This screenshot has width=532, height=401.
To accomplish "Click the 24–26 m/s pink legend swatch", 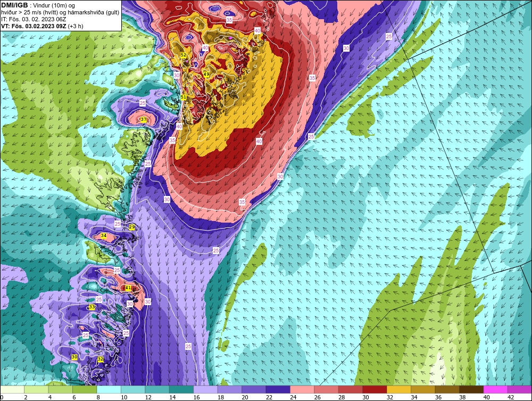I will [x=302, y=389].
